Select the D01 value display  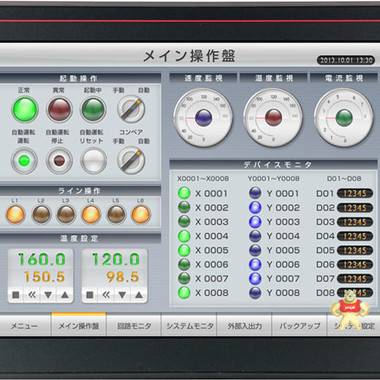coord(355,193)
